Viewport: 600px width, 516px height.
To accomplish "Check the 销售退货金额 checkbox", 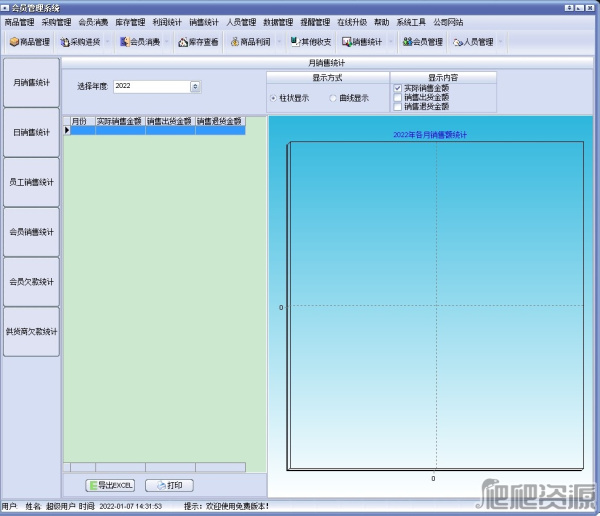I will click(398, 106).
